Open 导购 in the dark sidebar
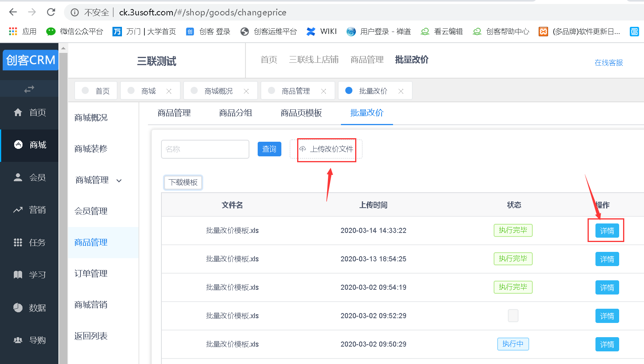Image resolution: width=644 pixels, height=364 pixels. [29, 340]
